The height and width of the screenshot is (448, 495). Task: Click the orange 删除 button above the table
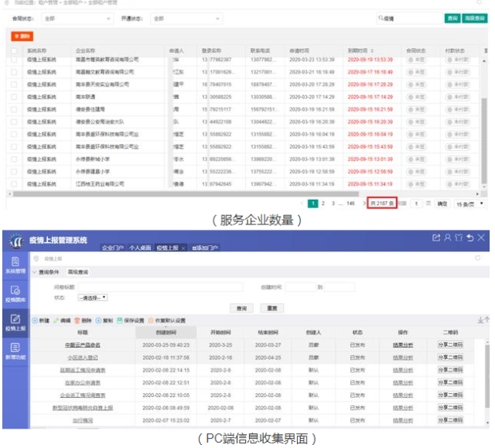coord(22,36)
